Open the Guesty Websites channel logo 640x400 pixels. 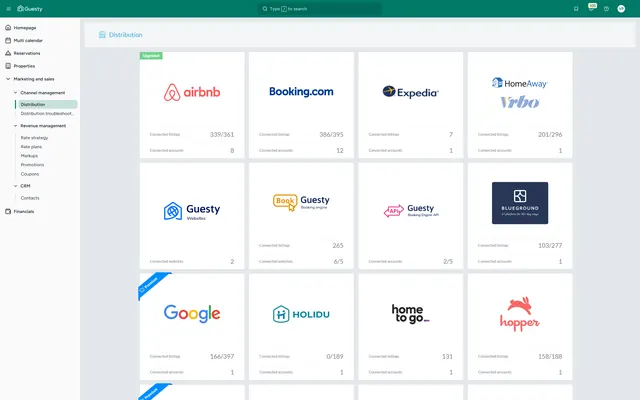pos(192,211)
